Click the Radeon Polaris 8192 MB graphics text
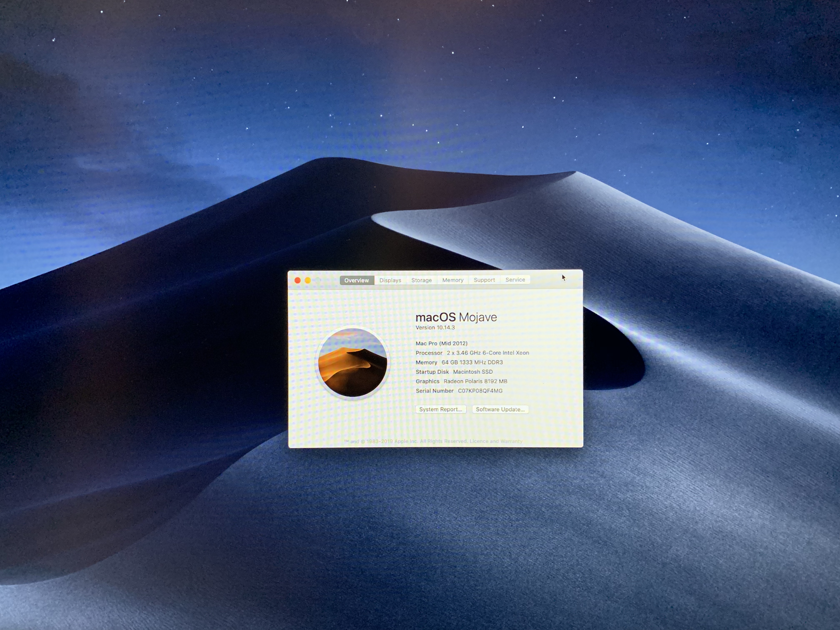Image resolution: width=840 pixels, height=630 pixels. [x=475, y=381]
